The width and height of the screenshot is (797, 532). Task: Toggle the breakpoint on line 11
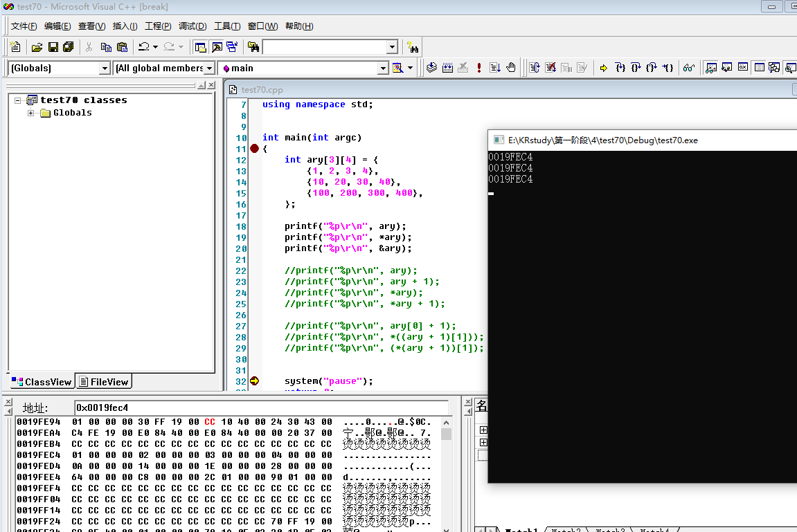coord(254,148)
